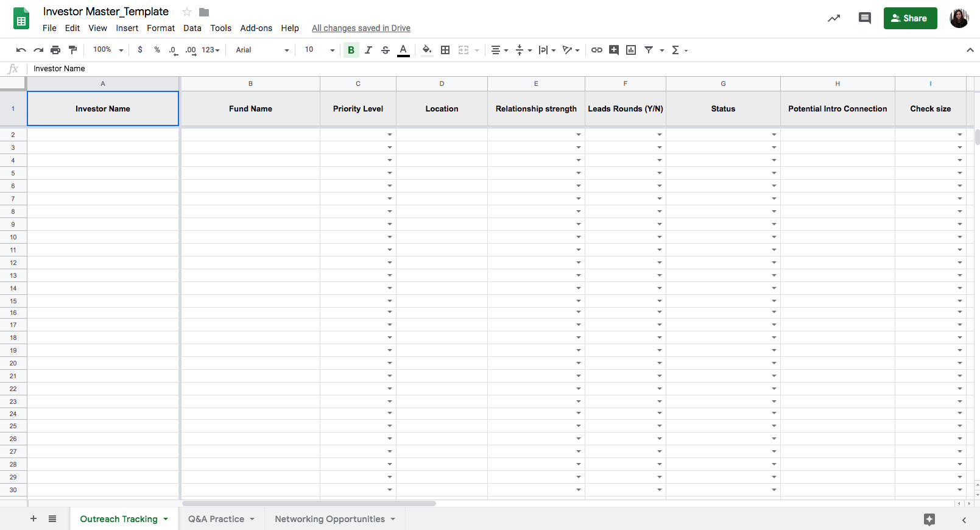Increase decimal places
Screen dimensions: 980x530
(x=191, y=50)
